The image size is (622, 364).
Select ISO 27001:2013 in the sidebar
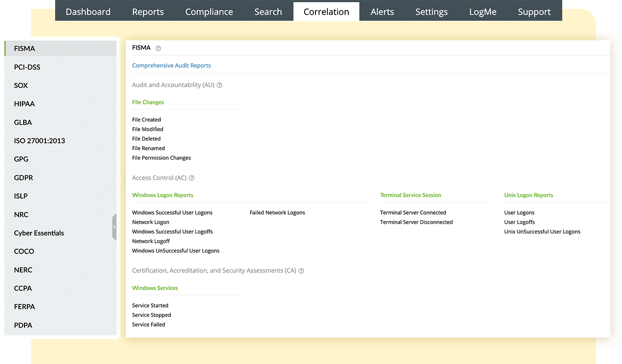(x=39, y=141)
